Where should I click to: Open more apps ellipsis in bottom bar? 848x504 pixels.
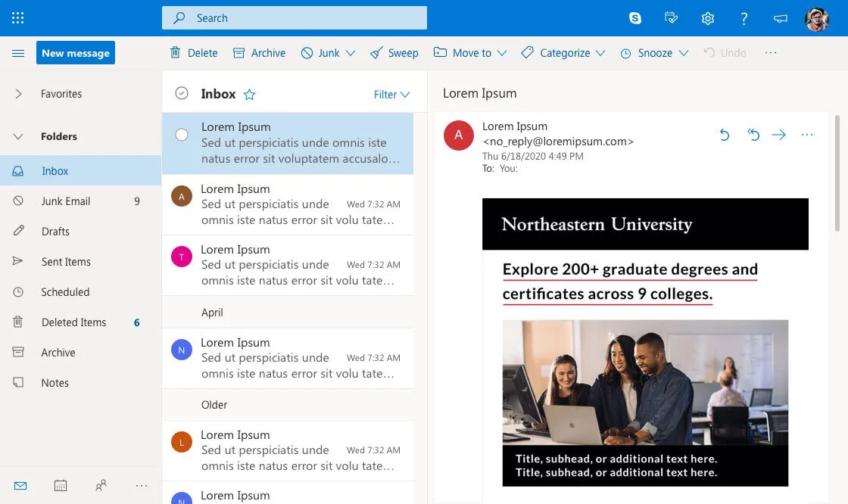point(142,486)
